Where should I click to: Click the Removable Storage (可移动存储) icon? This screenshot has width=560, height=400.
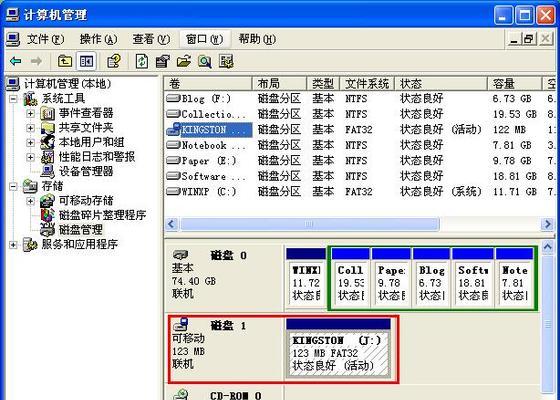48,201
